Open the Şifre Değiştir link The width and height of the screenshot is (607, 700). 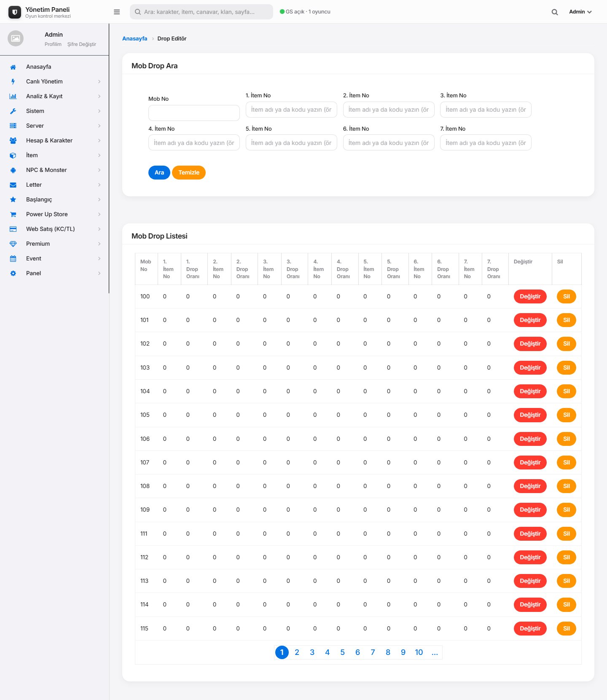82,44
